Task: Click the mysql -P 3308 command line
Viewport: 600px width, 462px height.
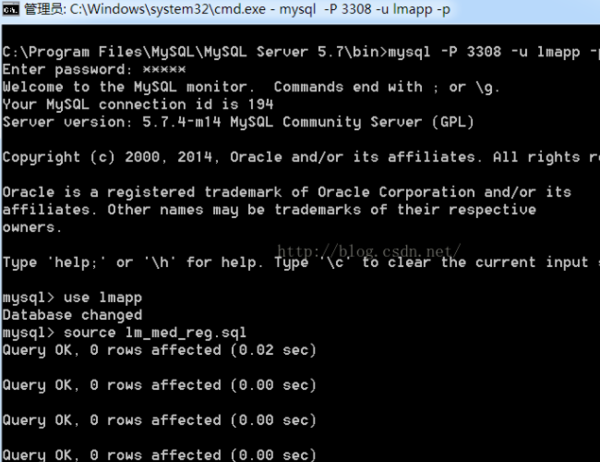Action: tap(300, 51)
